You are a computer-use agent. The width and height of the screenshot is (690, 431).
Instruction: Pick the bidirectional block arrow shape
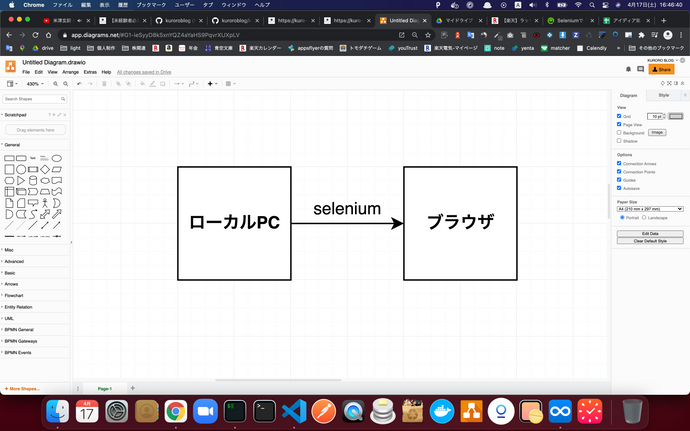pos(45,214)
